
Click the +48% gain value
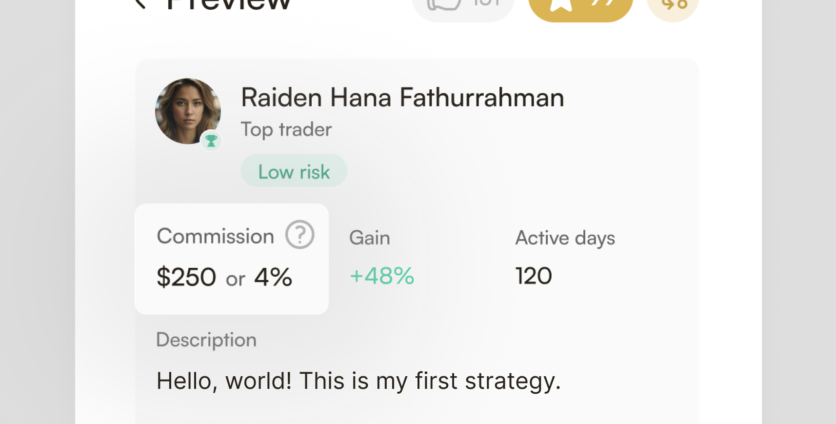381,276
